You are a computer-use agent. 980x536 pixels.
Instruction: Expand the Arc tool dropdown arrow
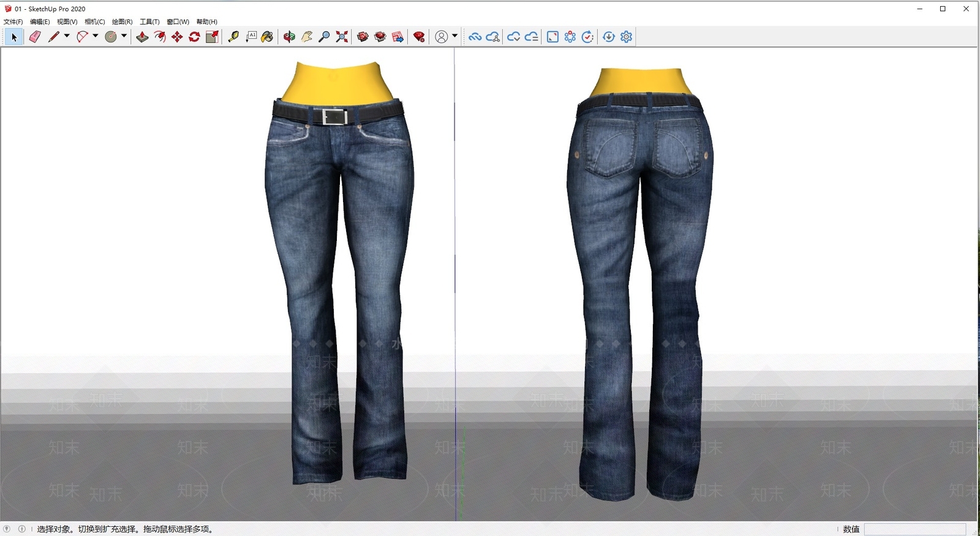click(95, 36)
